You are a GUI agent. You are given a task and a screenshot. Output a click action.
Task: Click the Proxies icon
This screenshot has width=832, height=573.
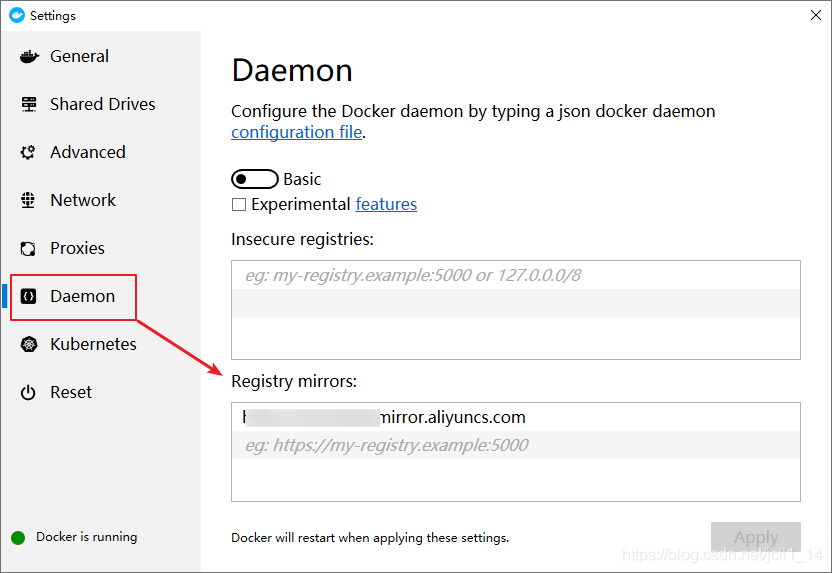[28, 248]
